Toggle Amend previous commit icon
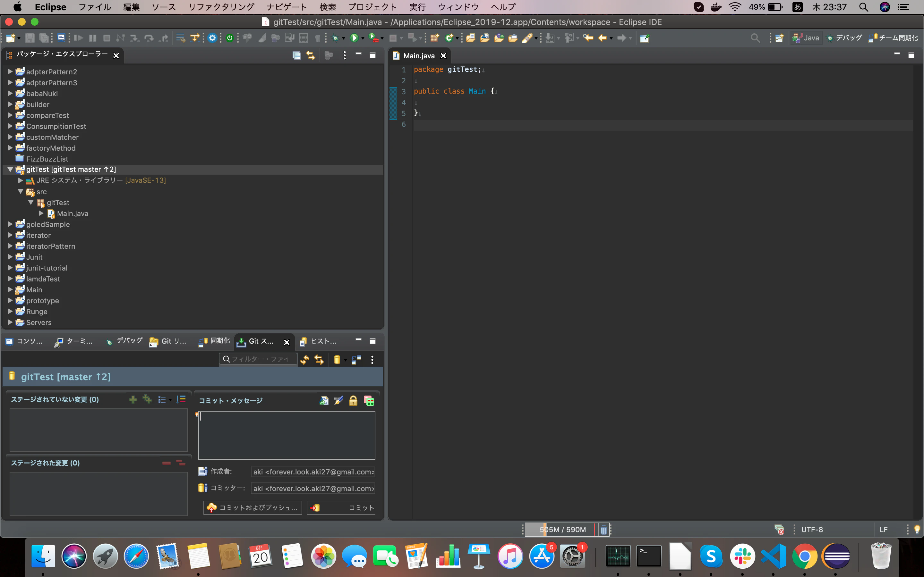This screenshot has height=577, width=924. click(324, 400)
